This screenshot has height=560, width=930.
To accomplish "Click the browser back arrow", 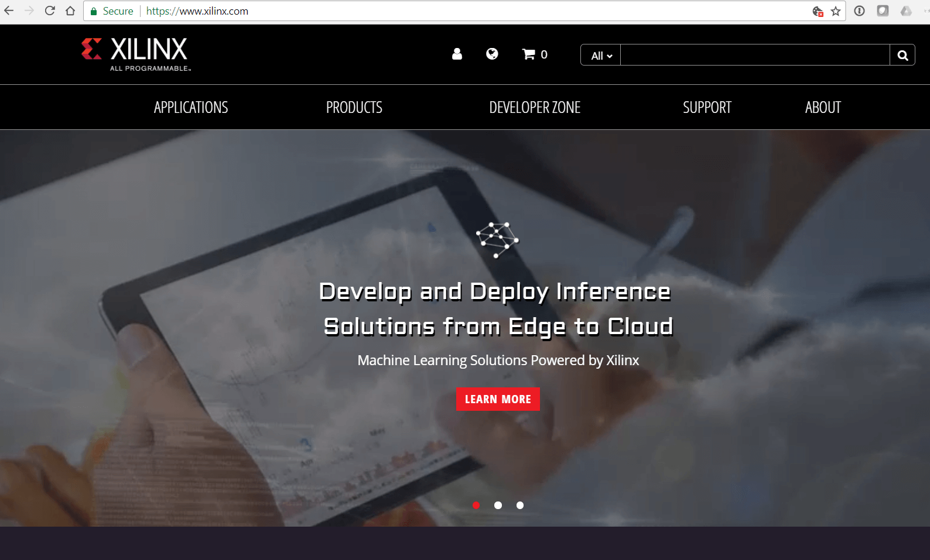I will coord(9,11).
